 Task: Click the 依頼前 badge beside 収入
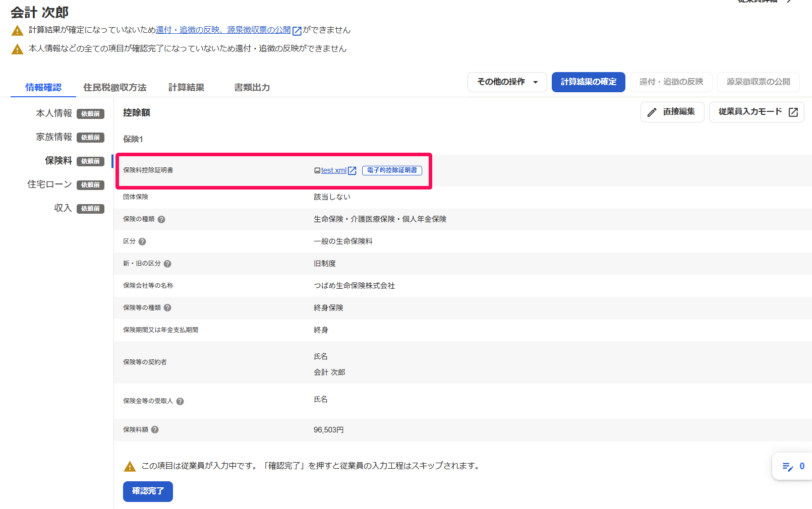pos(90,209)
